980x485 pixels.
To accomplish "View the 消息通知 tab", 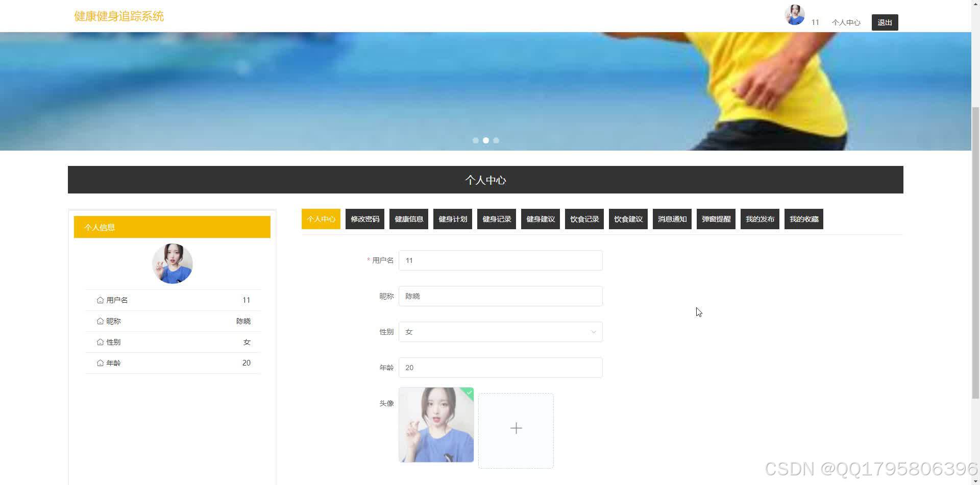I will coord(672,219).
